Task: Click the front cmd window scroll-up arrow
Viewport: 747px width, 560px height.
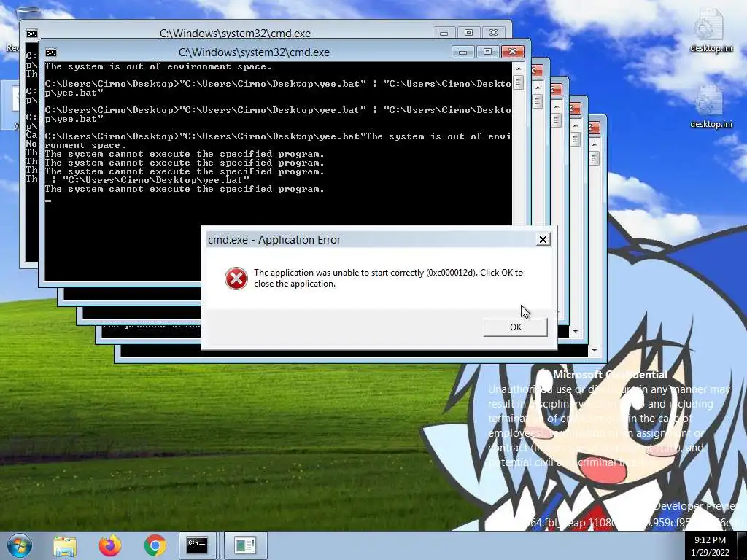Action: pyautogui.click(x=519, y=68)
